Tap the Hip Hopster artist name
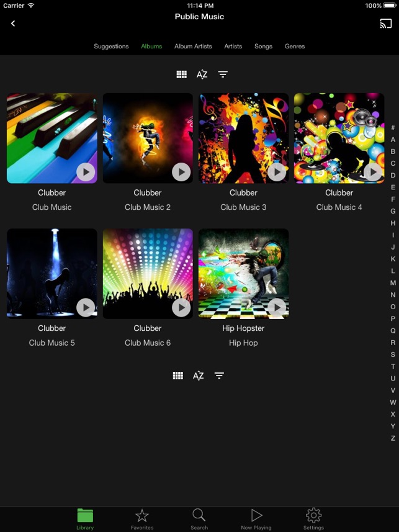This screenshot has width=399, height=532. pos(243,328)
